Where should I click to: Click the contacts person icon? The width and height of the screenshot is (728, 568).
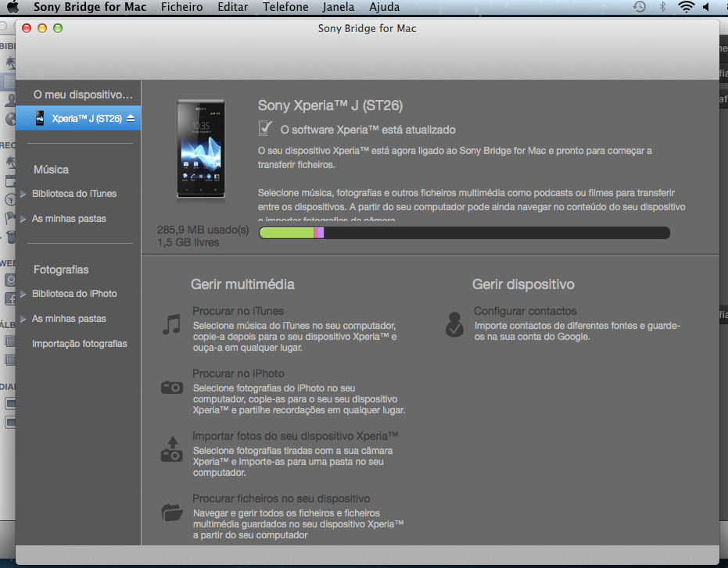coord(454,323)
